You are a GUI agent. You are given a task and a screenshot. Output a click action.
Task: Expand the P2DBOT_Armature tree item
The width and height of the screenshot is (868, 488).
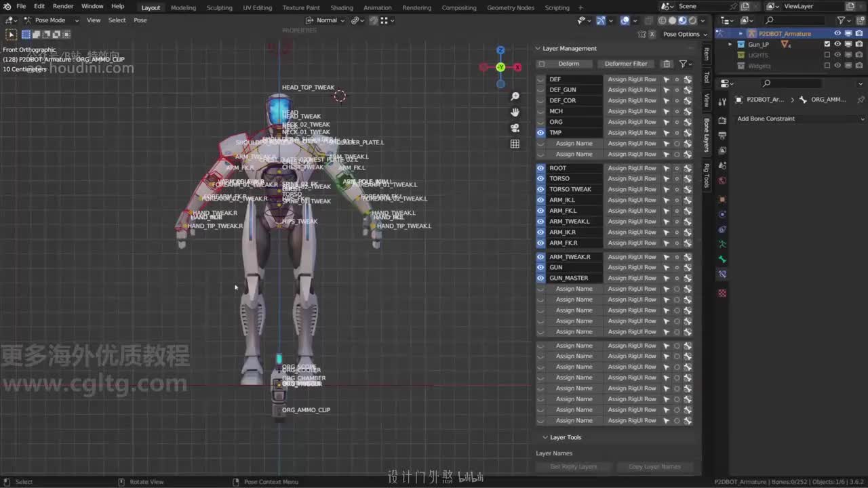tap(741, 33)
